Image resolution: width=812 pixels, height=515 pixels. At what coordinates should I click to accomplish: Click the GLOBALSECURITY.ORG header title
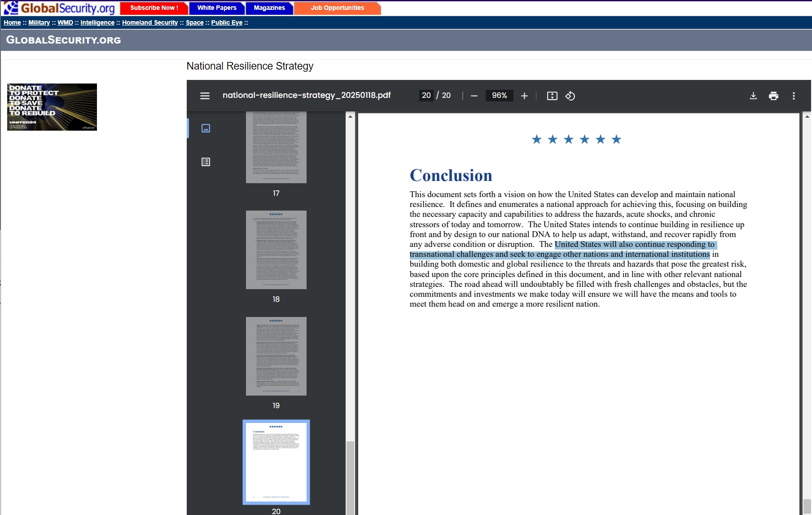coord(63,40)
